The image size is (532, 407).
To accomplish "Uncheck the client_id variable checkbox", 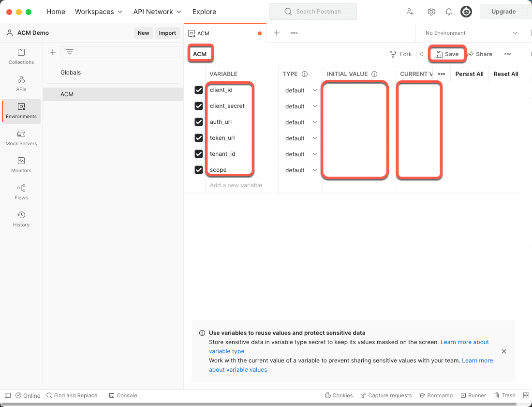I will (198, 90).
